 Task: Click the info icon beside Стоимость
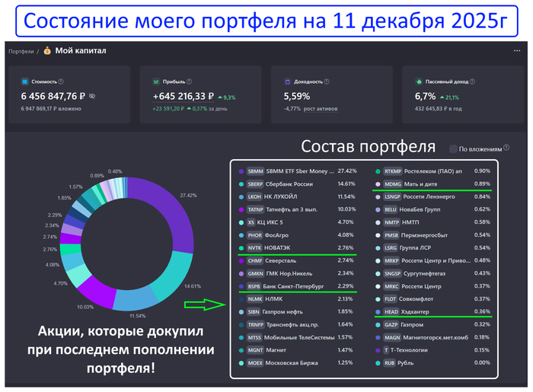click(x=61, y=81)
